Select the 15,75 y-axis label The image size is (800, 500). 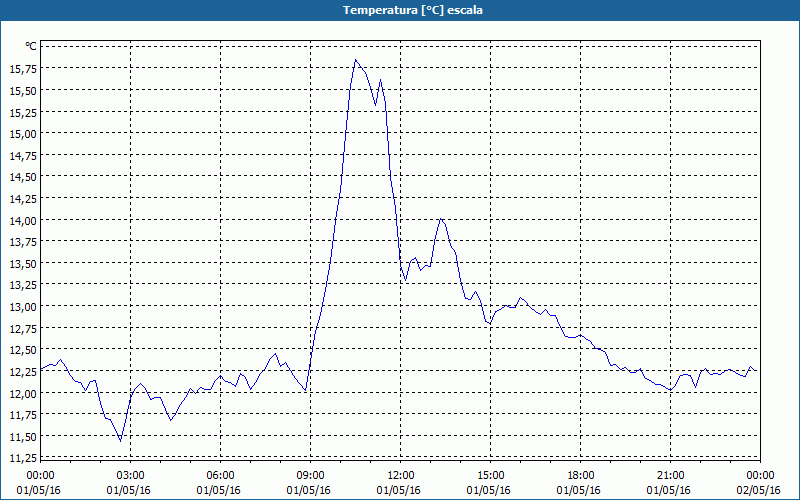22,68
